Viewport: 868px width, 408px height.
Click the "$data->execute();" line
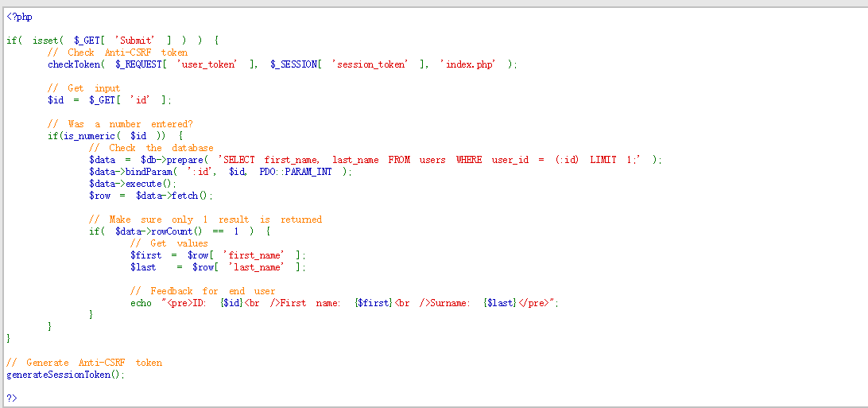(x=133, y=183)
